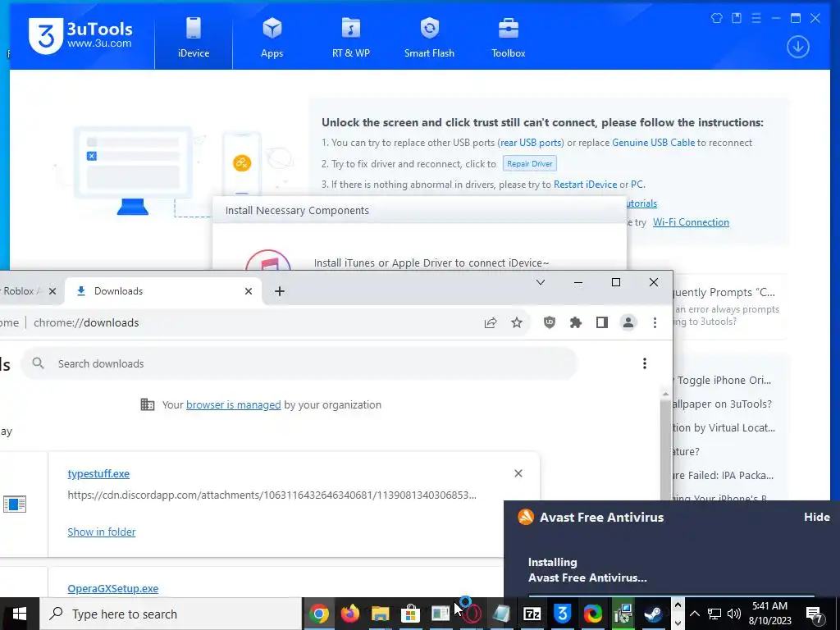This screenshot has height=630, width=840.
Task: Open 3uTools skin (shirt) icon
Action: point(716,18)
